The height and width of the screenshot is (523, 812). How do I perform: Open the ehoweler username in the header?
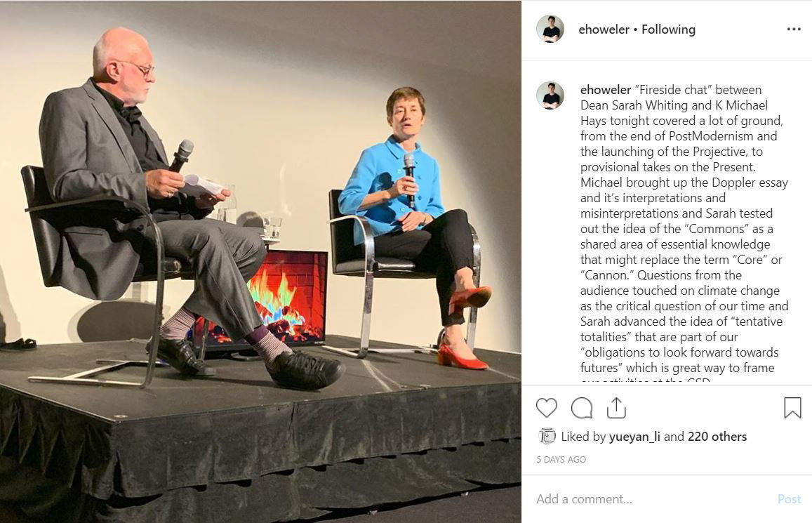(604, 29)
